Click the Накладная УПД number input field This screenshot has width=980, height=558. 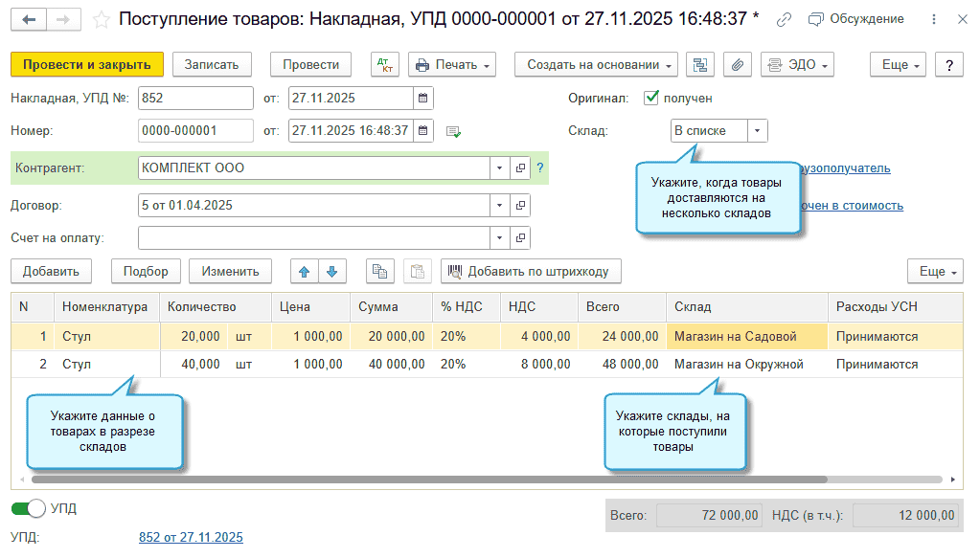tap(195, 98)
